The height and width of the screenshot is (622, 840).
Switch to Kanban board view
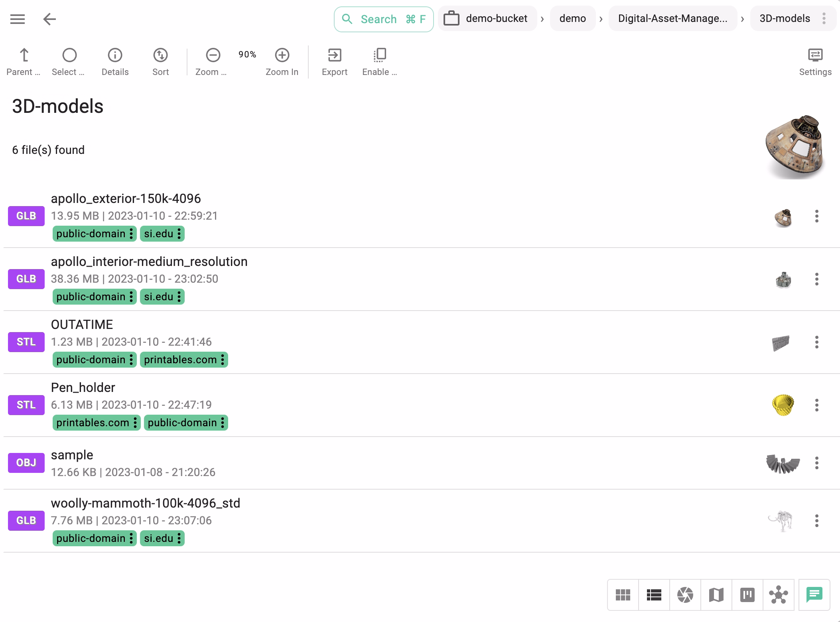747,595
